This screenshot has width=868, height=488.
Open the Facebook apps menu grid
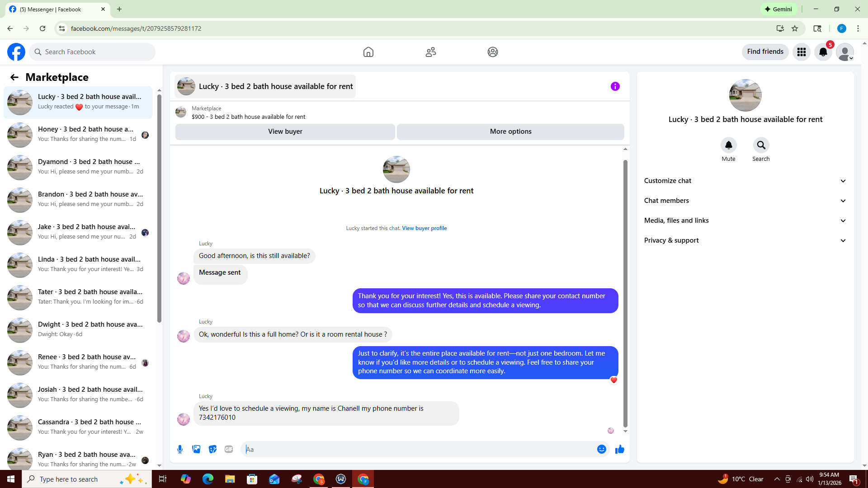click(x=801, y=52)
